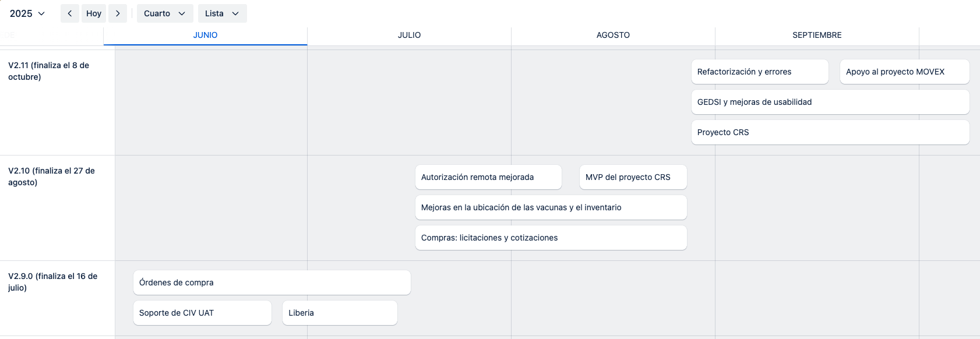This screenshot has width=980, height=339.
Task: Select the SEPTIEMBRE month header
Action: [817, 35]
